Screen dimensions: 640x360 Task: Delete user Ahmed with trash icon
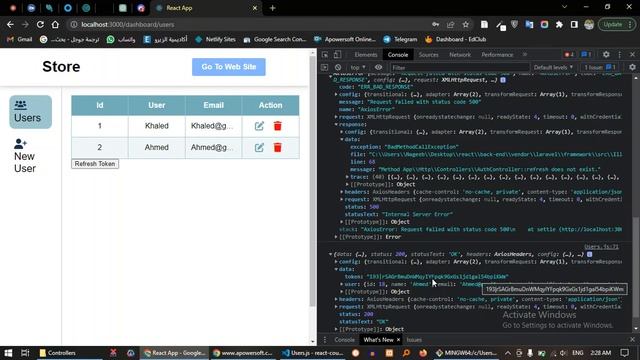tap(278, 147)
